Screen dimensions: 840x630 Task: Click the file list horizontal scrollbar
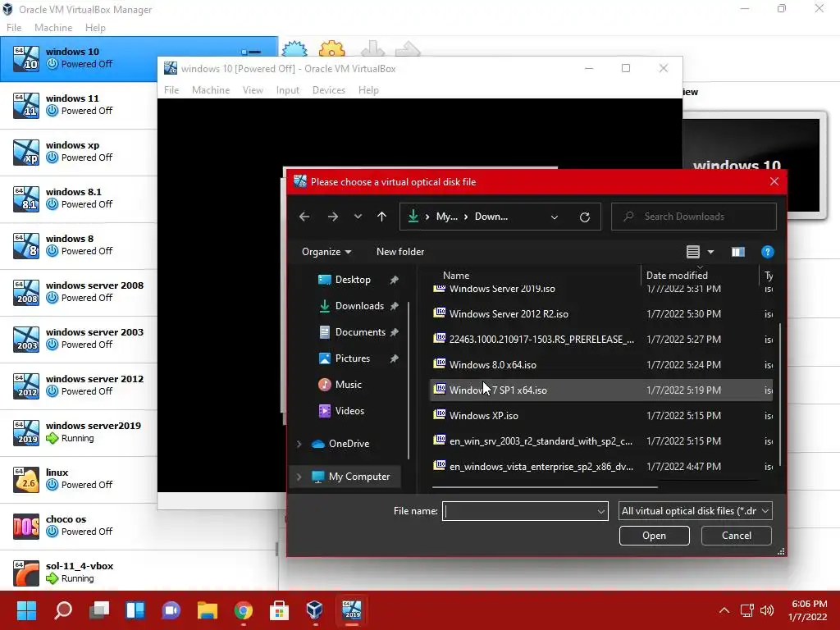click(x=545, y=487)
